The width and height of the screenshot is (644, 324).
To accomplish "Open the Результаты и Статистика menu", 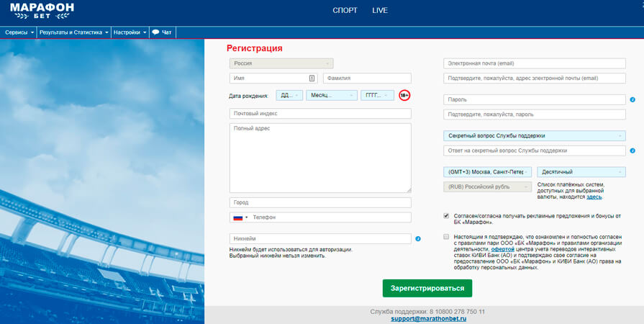I will pos(74,32).
